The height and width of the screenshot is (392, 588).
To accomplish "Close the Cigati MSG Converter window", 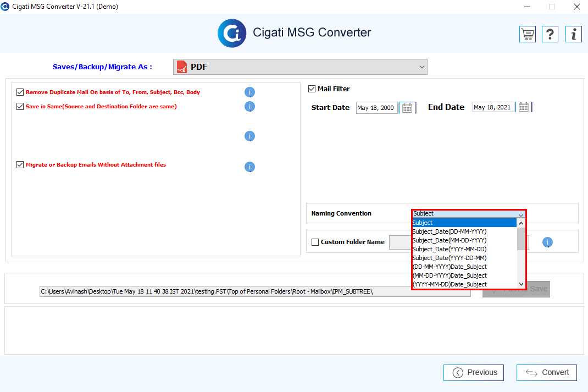I will [x=577, y=7].
